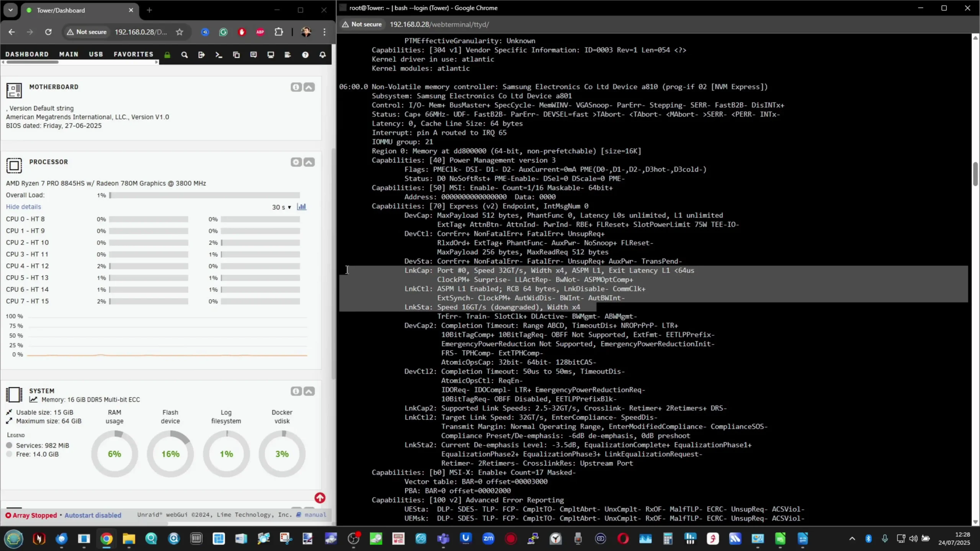Screen dimensions: 980x551
Task: Open search in the Unraid header
Action: pos(185,55)
